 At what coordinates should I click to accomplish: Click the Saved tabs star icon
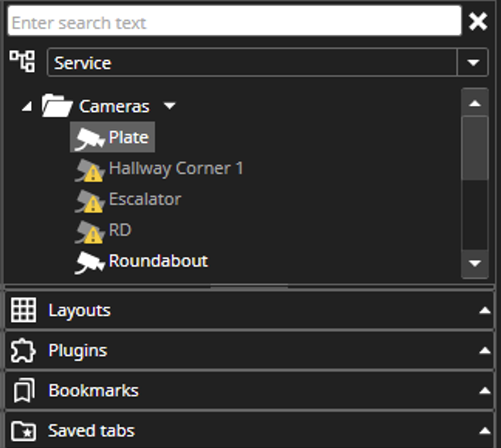pos(24,431)
